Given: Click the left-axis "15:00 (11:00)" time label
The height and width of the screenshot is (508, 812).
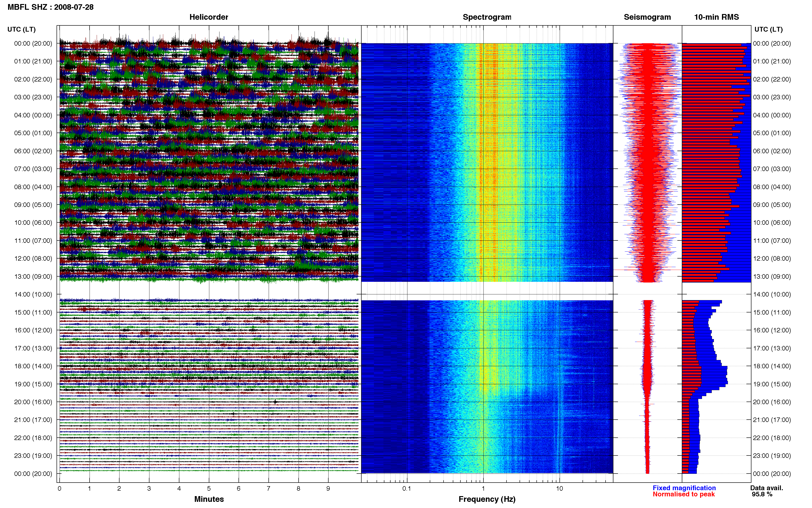Looking at the screenshot, I should click(33, 312).
